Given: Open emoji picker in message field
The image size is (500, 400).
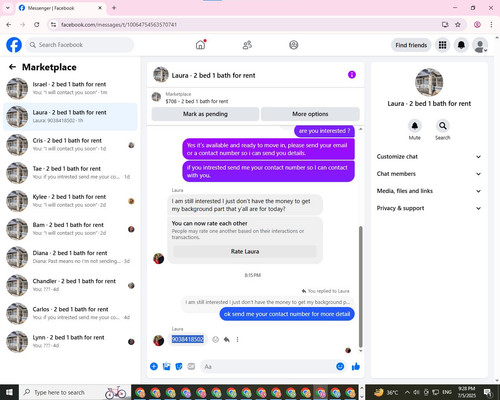Looking at the screenshot, I should click(x=340, y=366).
